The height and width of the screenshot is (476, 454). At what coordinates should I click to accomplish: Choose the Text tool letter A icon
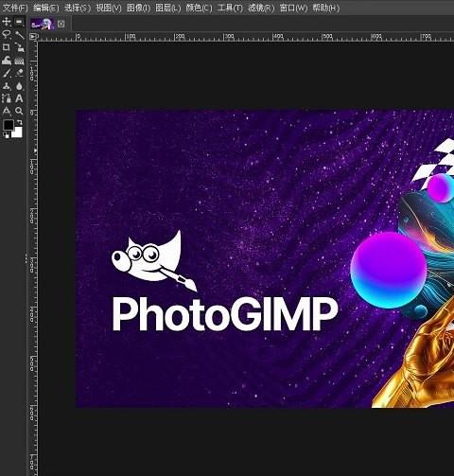tap(19, 98)
